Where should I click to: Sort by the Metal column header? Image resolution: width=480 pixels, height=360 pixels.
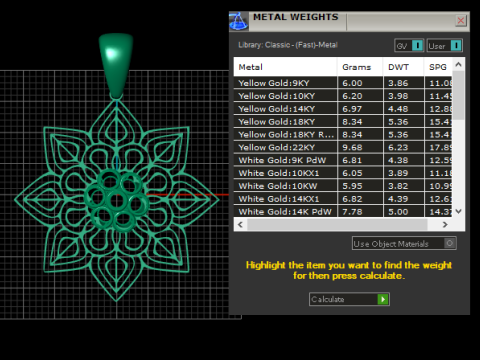pyautogui.click(x=285, y=67)
